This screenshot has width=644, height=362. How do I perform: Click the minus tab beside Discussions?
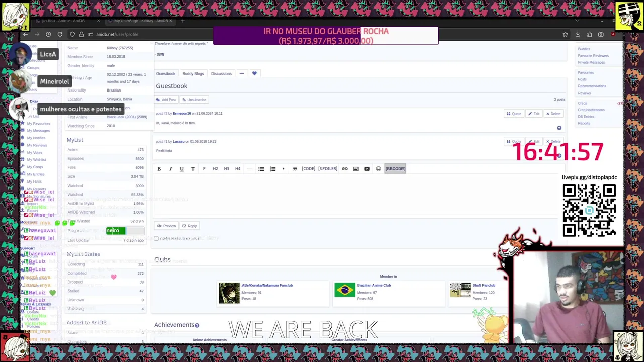coord(242,74)
